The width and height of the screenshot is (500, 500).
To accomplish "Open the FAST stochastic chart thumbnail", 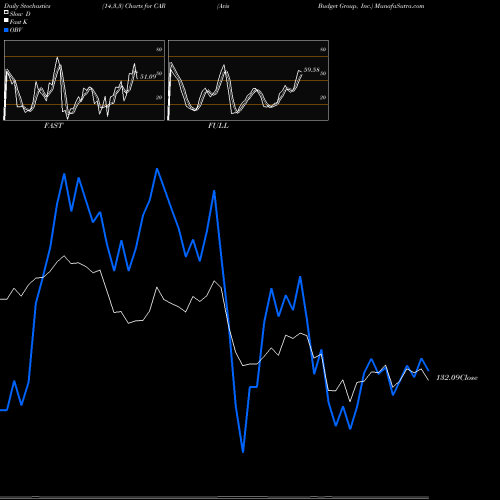I will 84,80.
